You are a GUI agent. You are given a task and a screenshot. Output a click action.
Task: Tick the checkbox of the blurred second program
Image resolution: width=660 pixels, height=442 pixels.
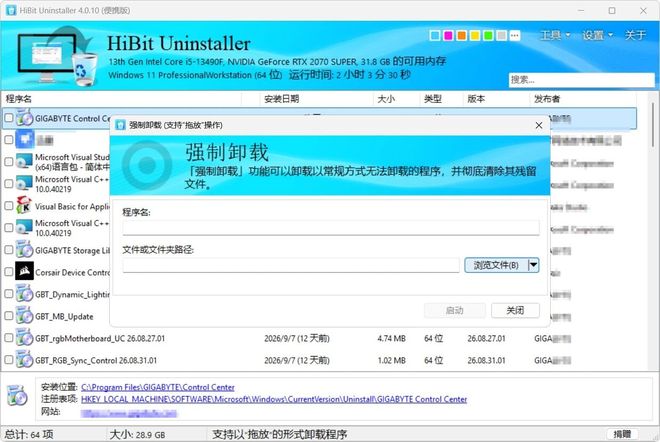click(x=8, y=139)
